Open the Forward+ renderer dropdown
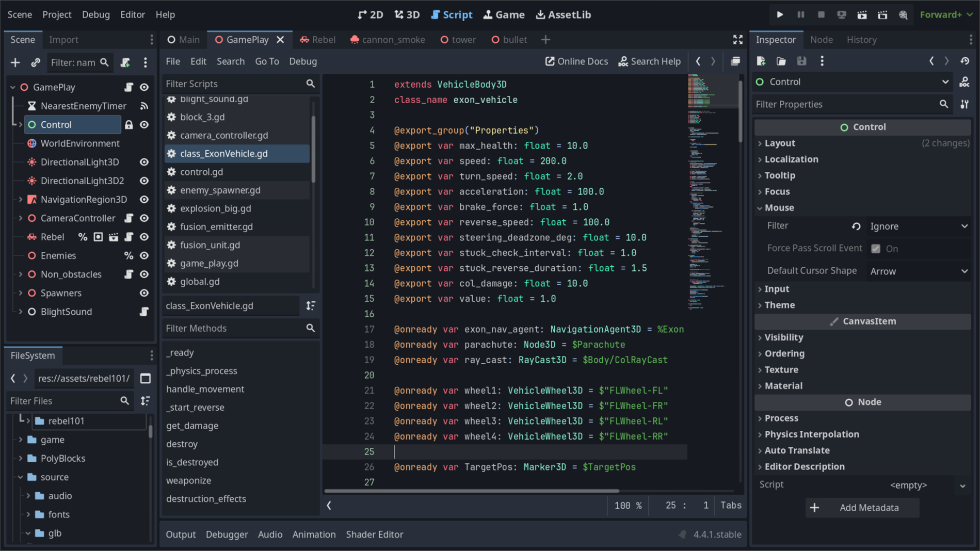The height and width of the screenshot is (551, 980). (x=945, y=14)
